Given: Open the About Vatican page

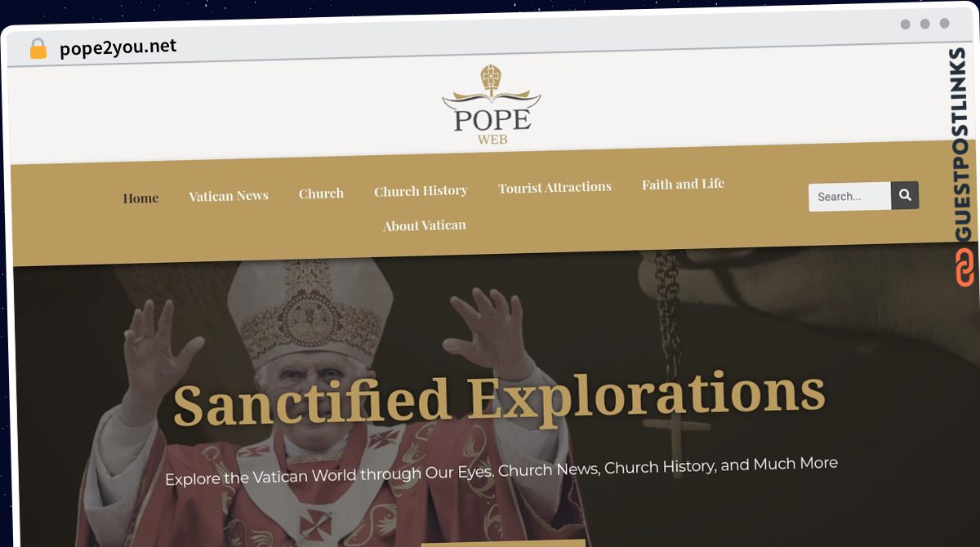Looking at the screenshot, I should click(425, 225).
